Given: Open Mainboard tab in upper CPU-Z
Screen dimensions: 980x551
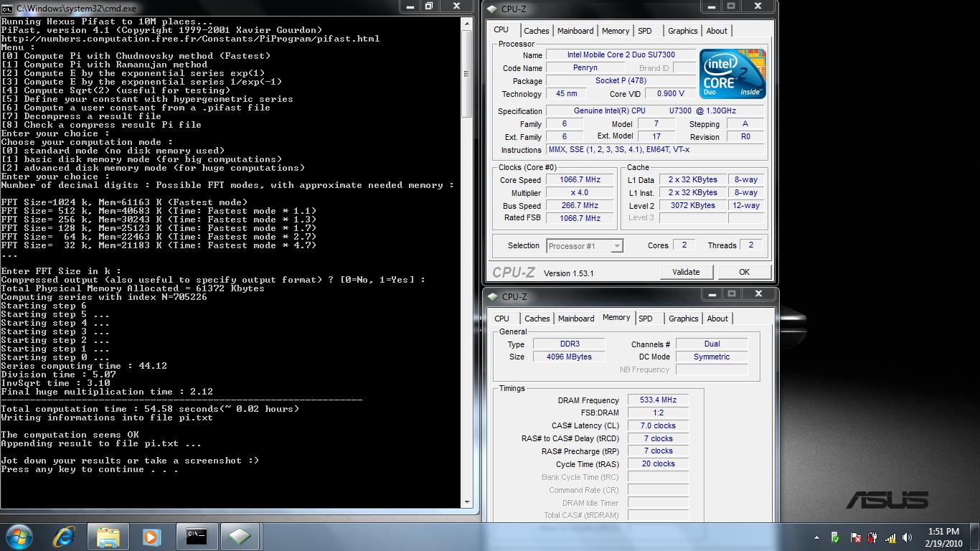Looking at the screenshot, I should coord(575,31).
